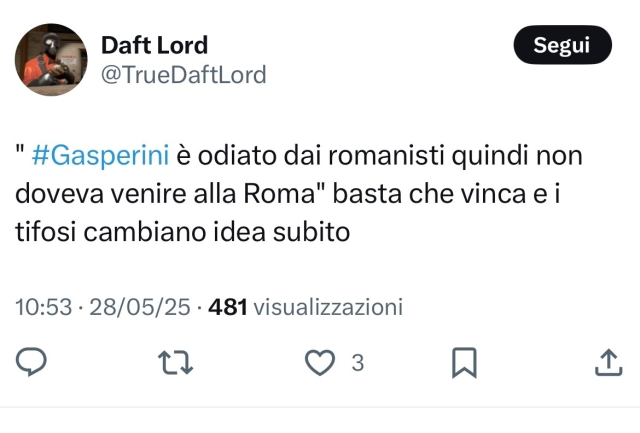The width and height of the screenshot is (640, 433).
Task: Open the @TrueDaftLord handle link
Action: [x=183, y=74]
